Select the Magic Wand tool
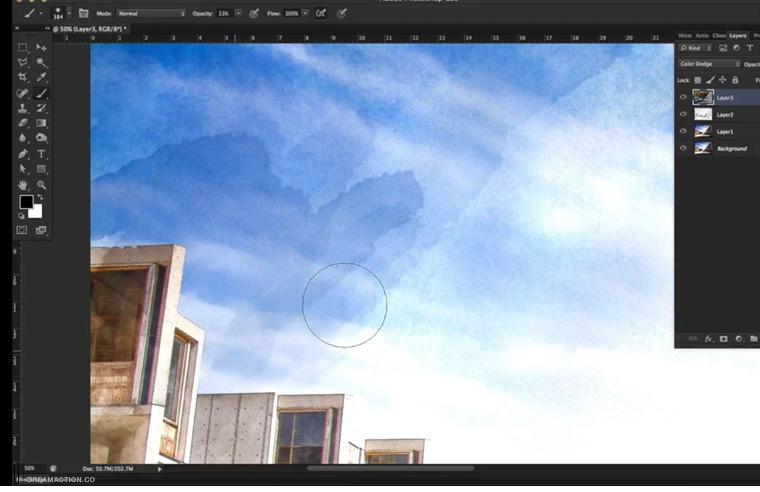 (x=41, y=62)
